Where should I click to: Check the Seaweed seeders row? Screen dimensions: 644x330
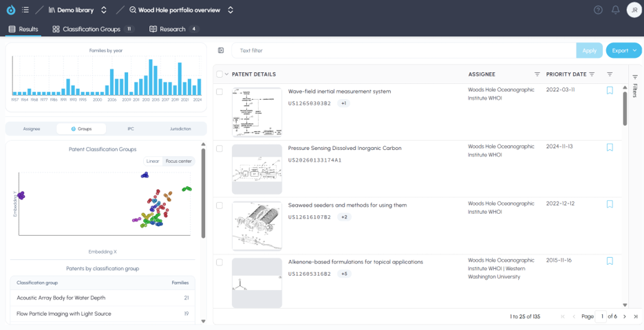pos(219,206)
